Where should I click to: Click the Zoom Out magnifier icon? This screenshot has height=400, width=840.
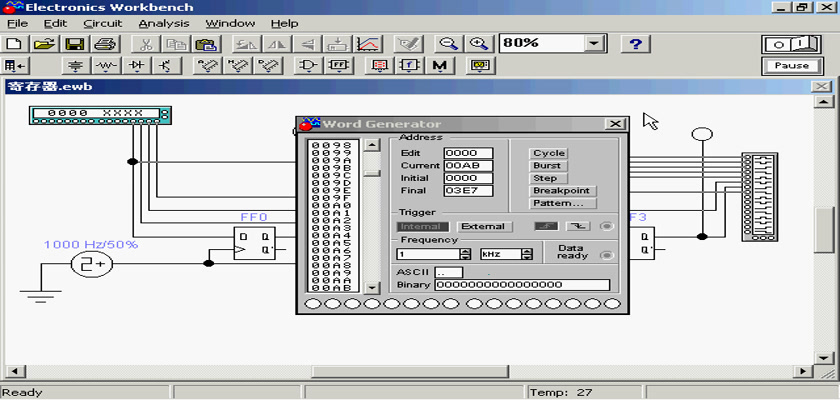click(x=450, y=44)
